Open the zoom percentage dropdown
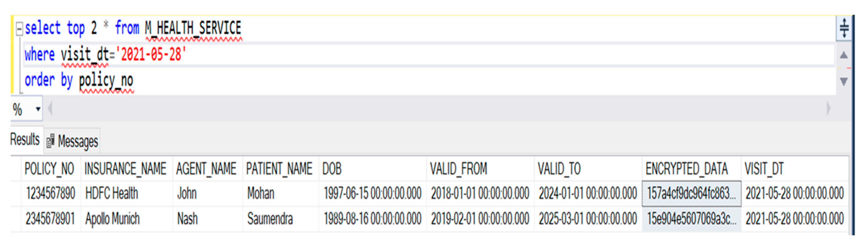The image size is (868, 246). [38, 109]
